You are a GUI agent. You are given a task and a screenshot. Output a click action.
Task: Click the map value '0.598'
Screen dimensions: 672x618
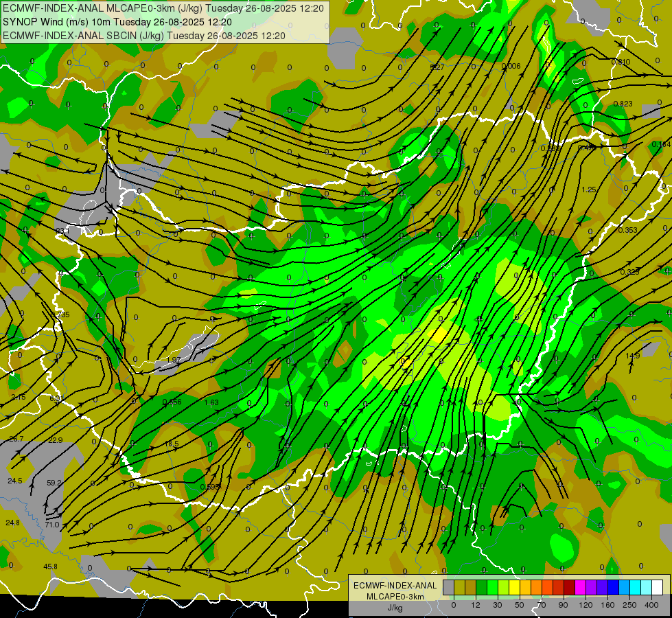click(x=210, y=487)
